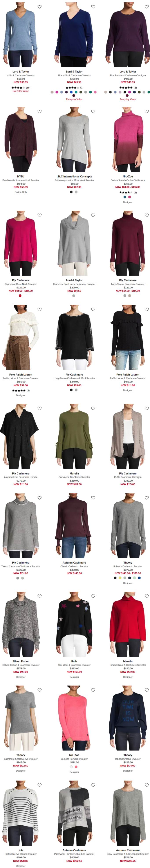This screenshot has height=868, width=150.
Task: Tap the heart on High-Low Cowl Neck Sweater
Action: tap(93, 215)
